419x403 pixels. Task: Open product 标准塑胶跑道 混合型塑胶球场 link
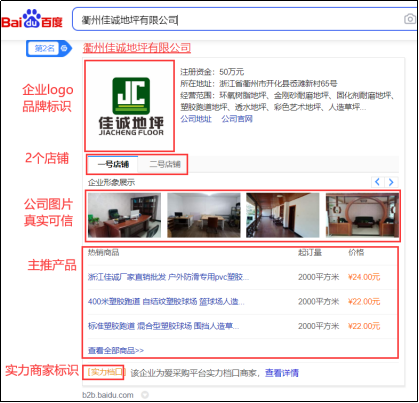point(163,326)
